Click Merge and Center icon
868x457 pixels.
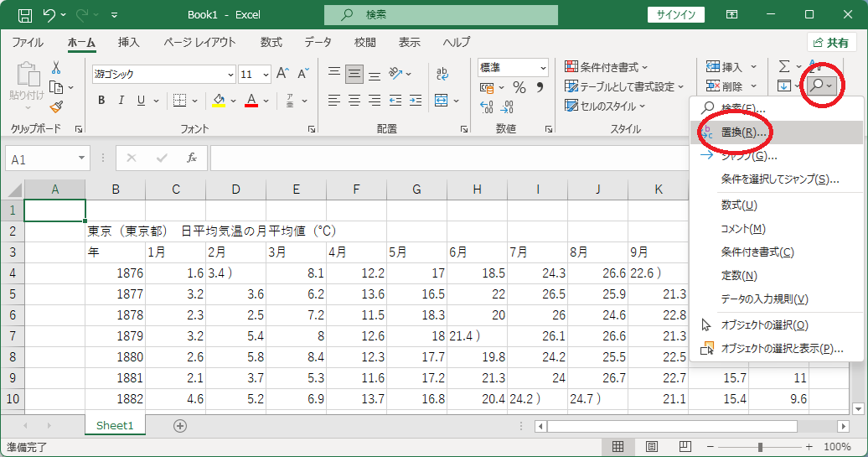click(x=442, y=101)
